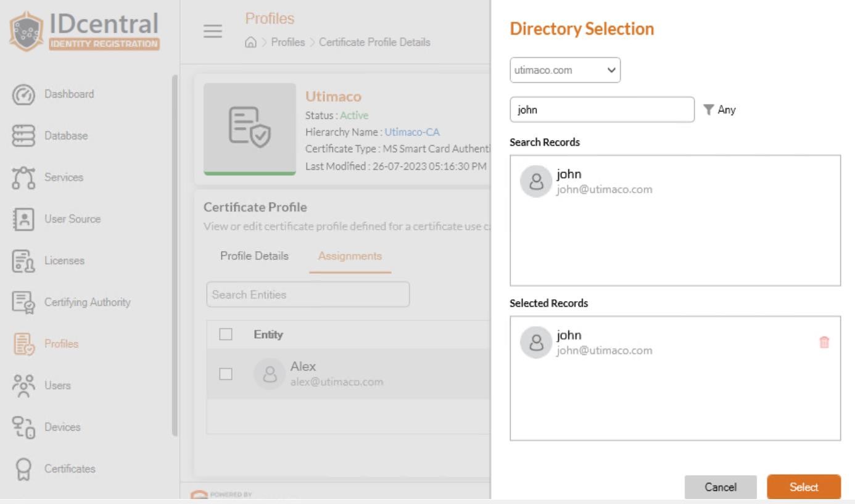The width and height of the screenshot is (855, 504).
Task: Check the Alex row checkbox
Action: click(225, 374)
